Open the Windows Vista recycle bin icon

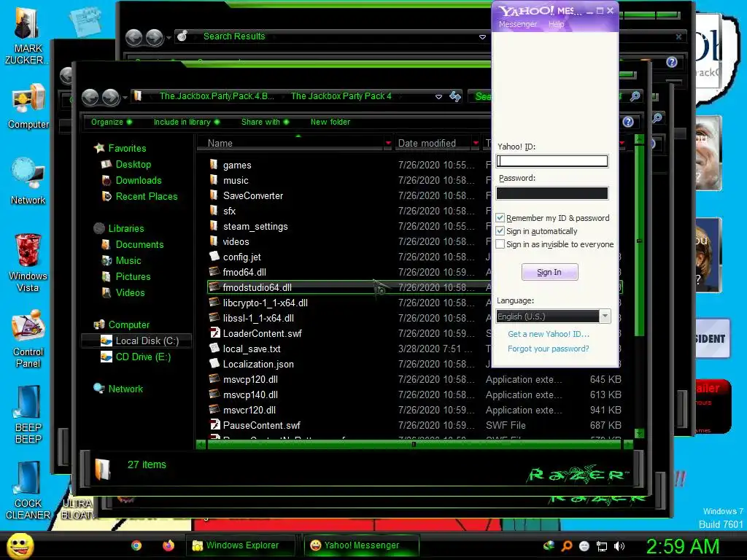(28, 263)
